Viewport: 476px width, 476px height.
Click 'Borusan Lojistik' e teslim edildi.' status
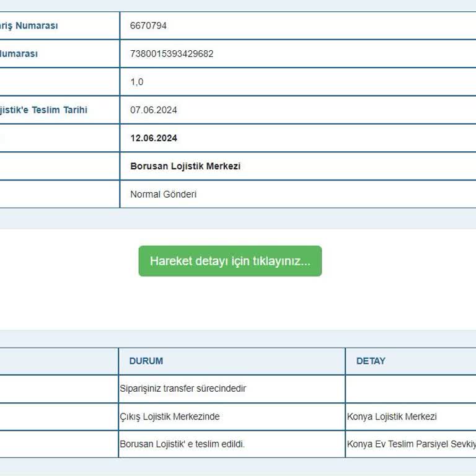[182, 444]
